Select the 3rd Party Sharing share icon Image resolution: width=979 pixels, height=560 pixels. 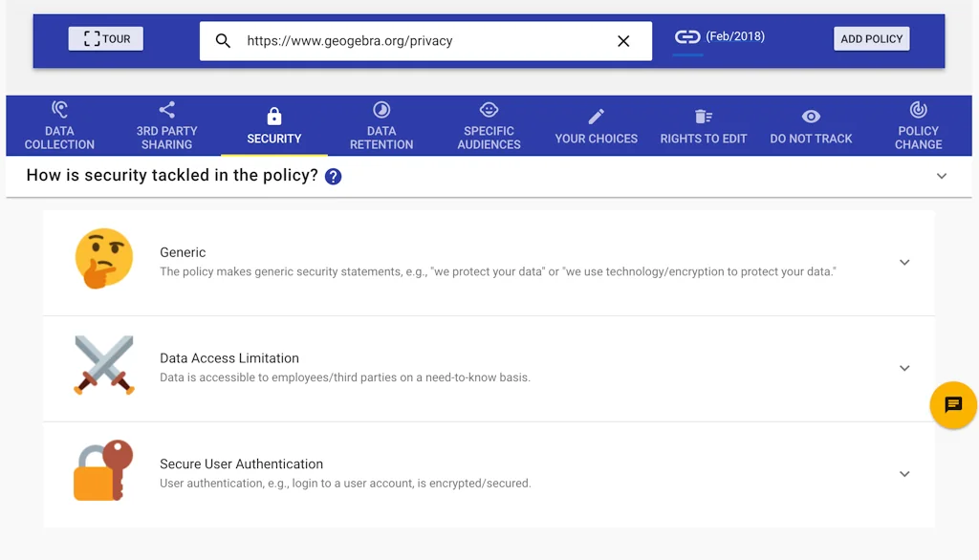[165, 109]
